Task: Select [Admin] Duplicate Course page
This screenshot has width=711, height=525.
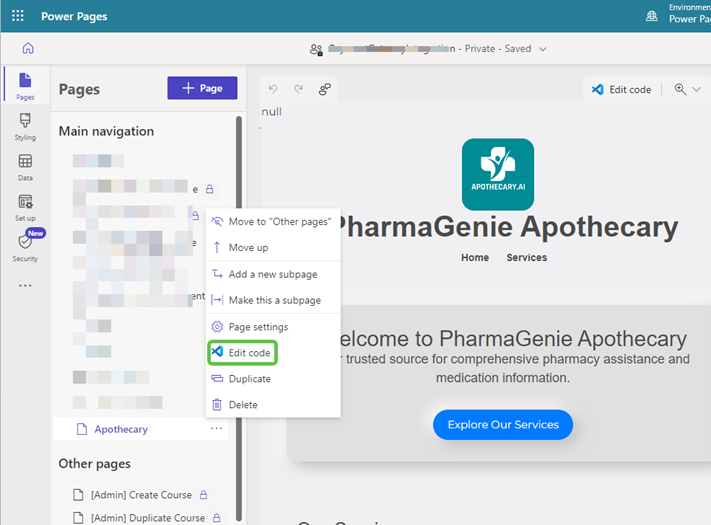Action: click(148, 518)
